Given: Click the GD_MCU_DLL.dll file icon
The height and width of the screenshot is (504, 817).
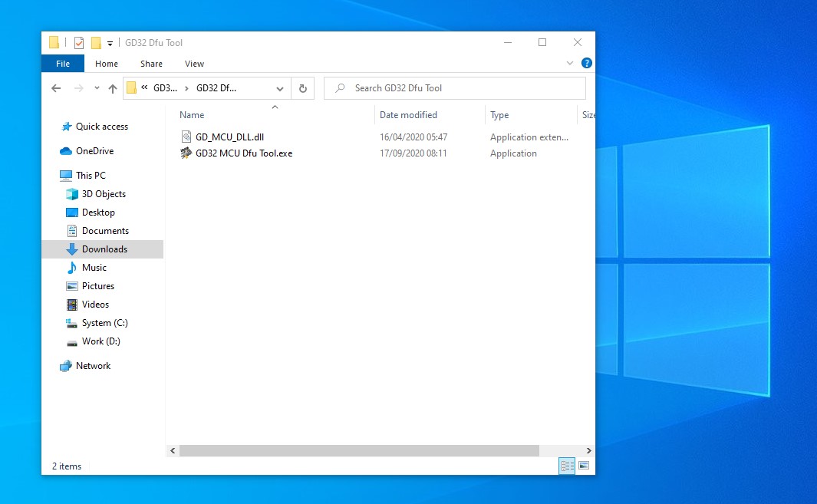Looking at the screenshot, I should point(186,137).
